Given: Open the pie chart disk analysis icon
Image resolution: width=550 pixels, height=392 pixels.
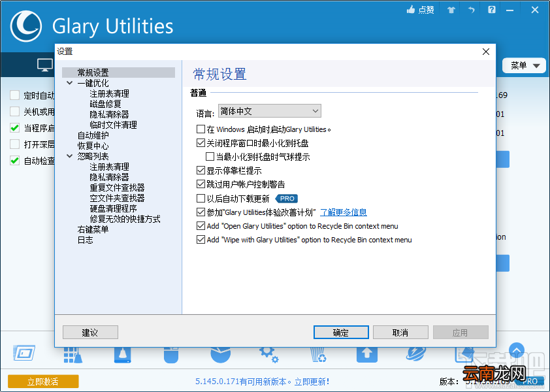Looking at the screenshot, I should [220, 355].
